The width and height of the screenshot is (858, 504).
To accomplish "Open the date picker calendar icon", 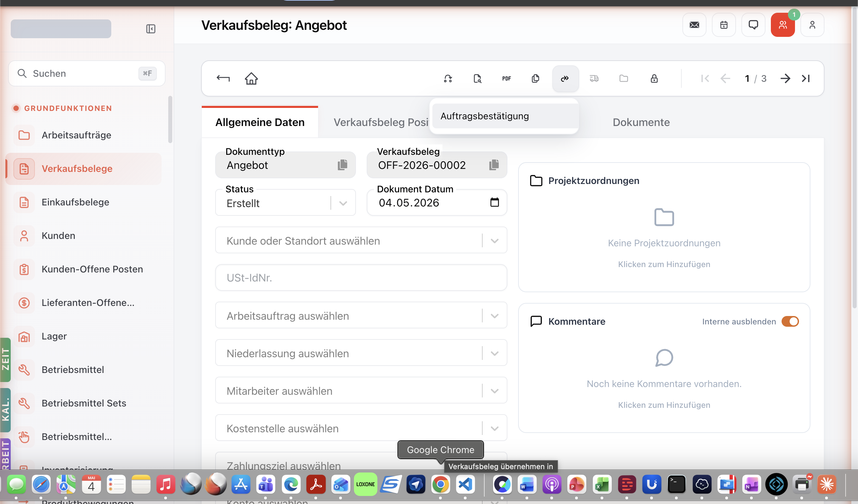I will point(494,202).
